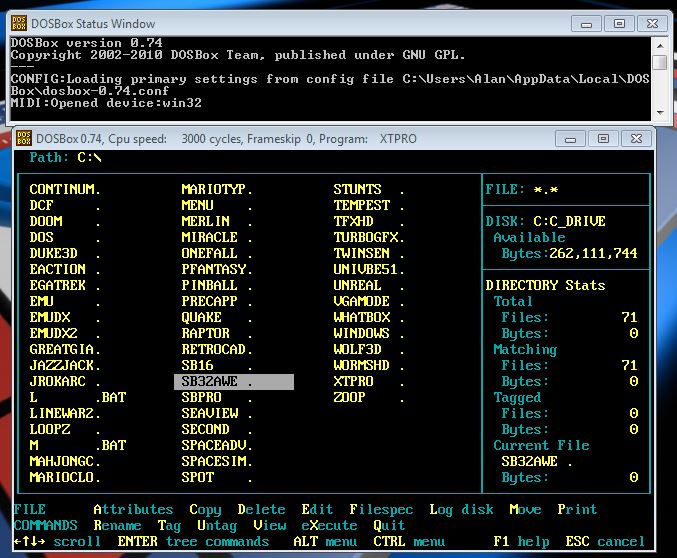Close the DOSBox Status Window

[x=652, y=24]
